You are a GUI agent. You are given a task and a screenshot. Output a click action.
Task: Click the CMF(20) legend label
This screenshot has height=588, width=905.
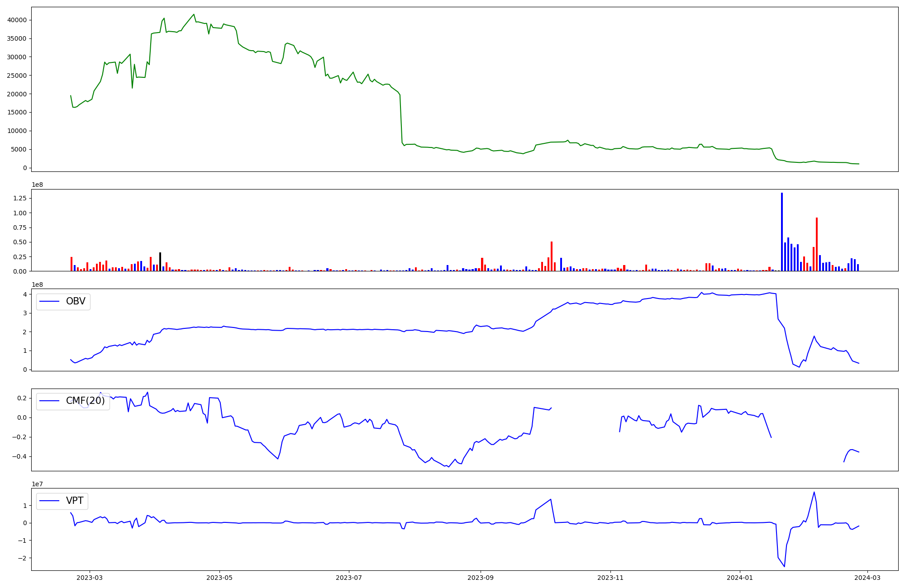[x=85, y=401]
